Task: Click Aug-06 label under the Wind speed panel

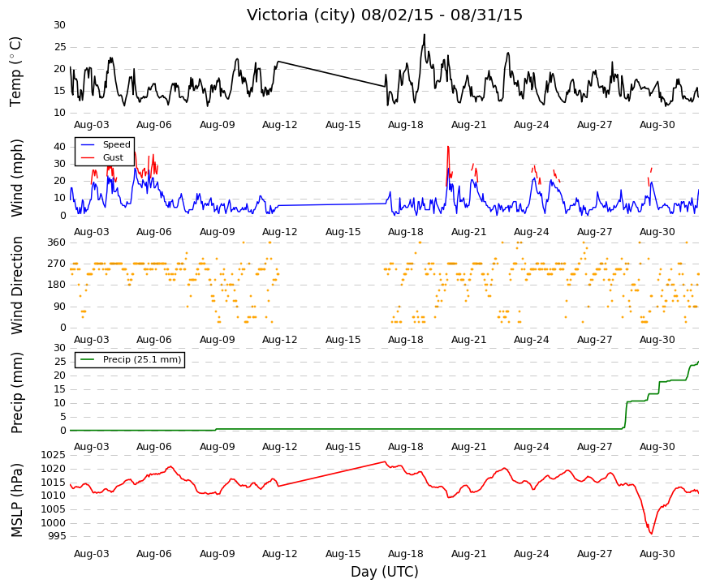Action: point(154,232)
